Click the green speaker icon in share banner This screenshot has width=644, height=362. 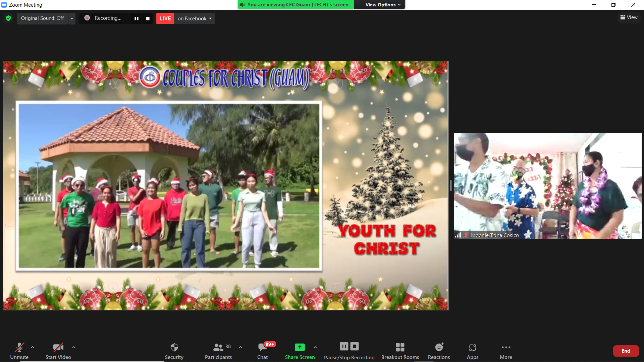click(243, 5)
